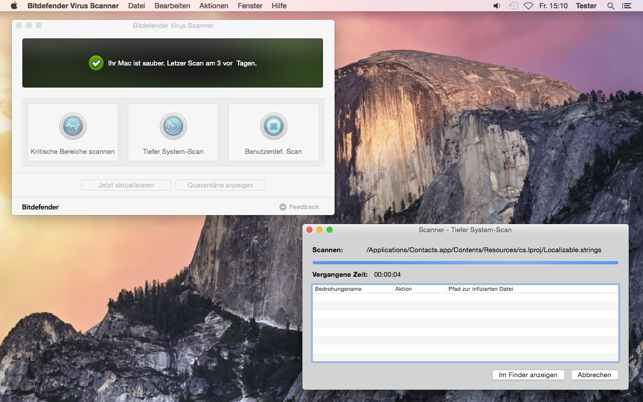Screen dimensions: 643x402
Task: Minimize Scanner window with yellow button
Action: (319, 230)
